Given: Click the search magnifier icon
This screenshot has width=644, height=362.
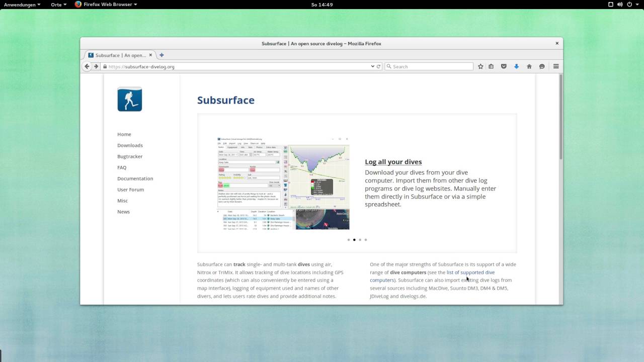Looking at the screenshot, I should coord(389,66).
